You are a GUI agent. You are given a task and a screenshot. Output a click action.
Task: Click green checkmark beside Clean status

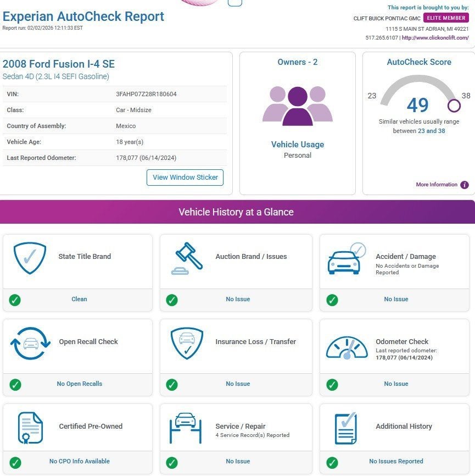(x=15, y=300)
